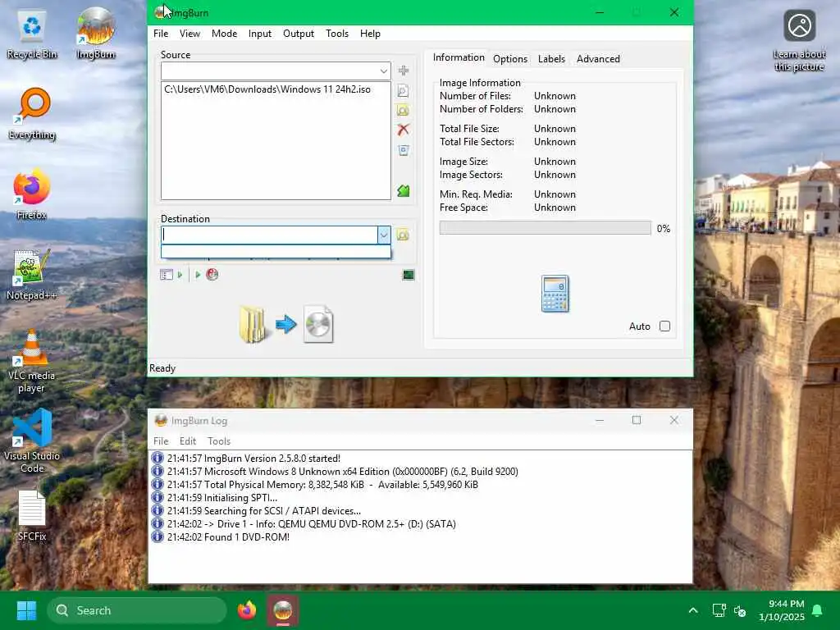Expand the Source dropdown
840x630 pixels.
click(x=384, y=71)
